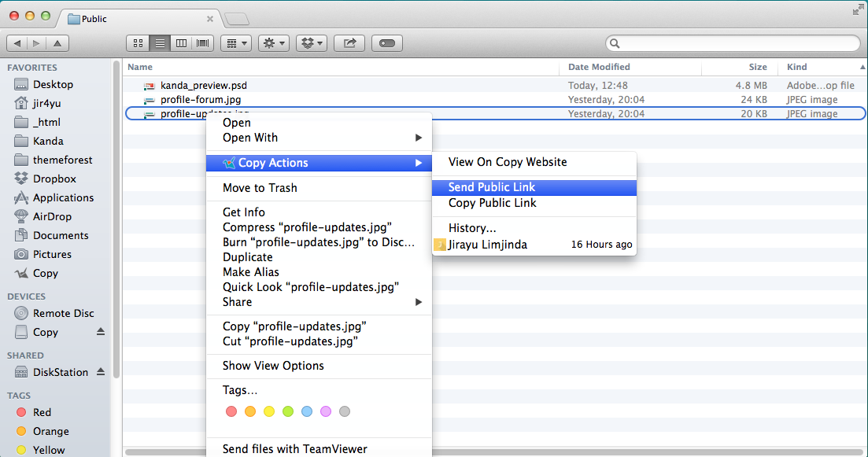868x457 pixels.
Task: Expand the Copy Actions submenu
Action: (x=319, y=163)
